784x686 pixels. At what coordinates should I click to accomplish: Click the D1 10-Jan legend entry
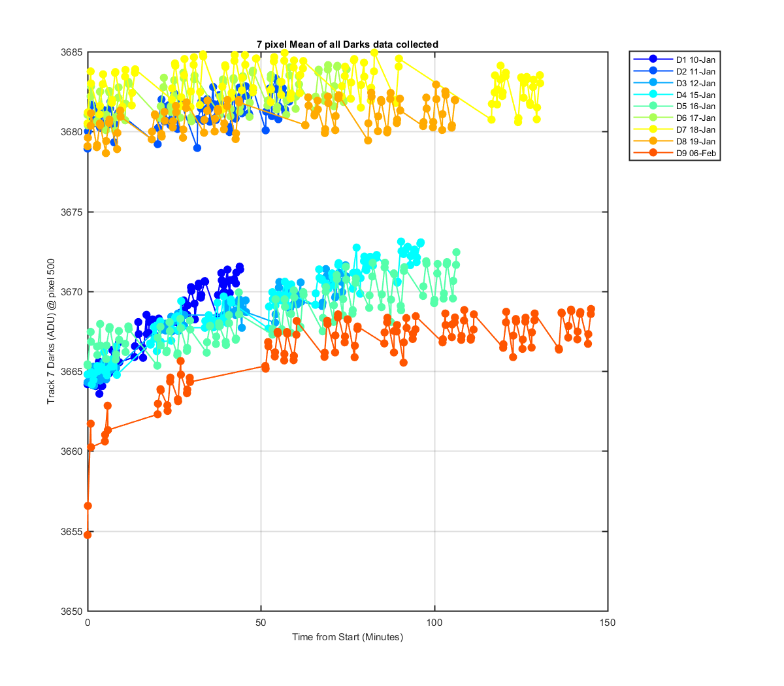click(x=675, y=59)
